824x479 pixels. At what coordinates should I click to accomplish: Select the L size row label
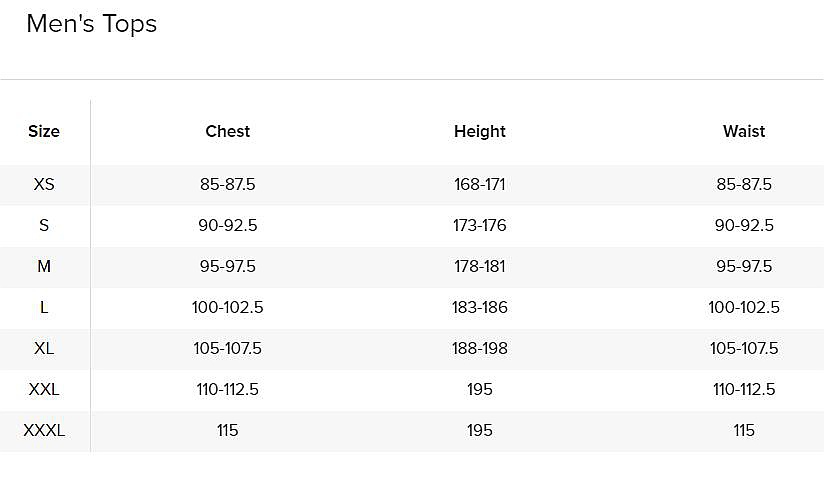click(44, 308)
